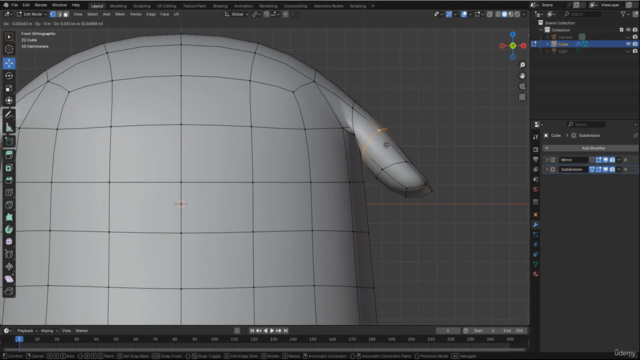The image size is (640, 360).
Task: Expand the Subdivision modifier panel
Action: 547,169
